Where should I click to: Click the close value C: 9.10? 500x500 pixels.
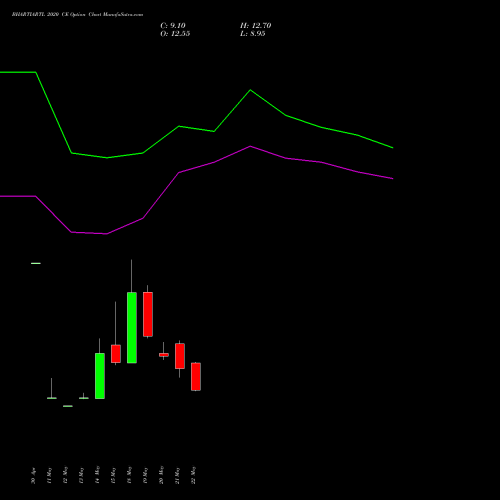point(173,26)
